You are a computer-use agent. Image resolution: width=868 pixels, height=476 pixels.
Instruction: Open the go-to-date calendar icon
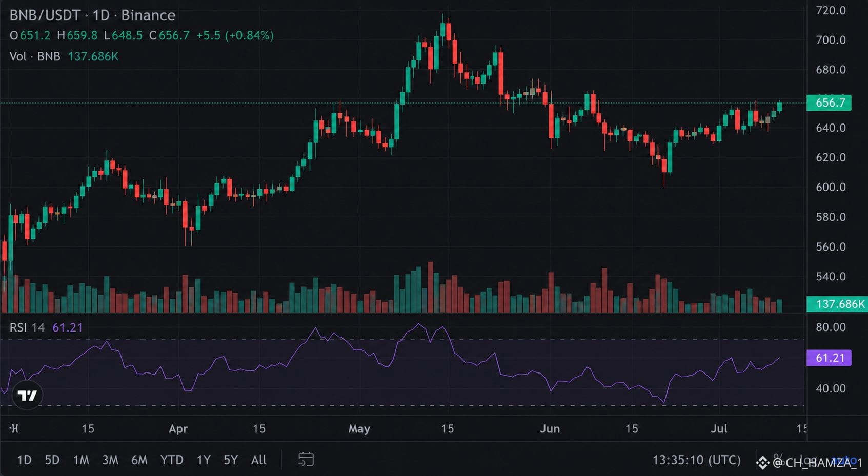coord(306,460)
